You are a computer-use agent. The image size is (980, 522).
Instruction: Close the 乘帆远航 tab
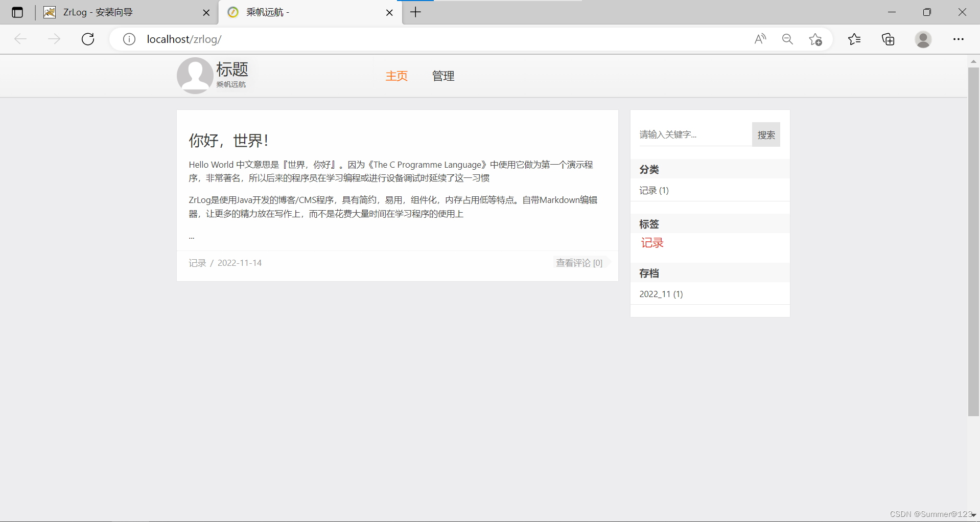click(389, 13)
